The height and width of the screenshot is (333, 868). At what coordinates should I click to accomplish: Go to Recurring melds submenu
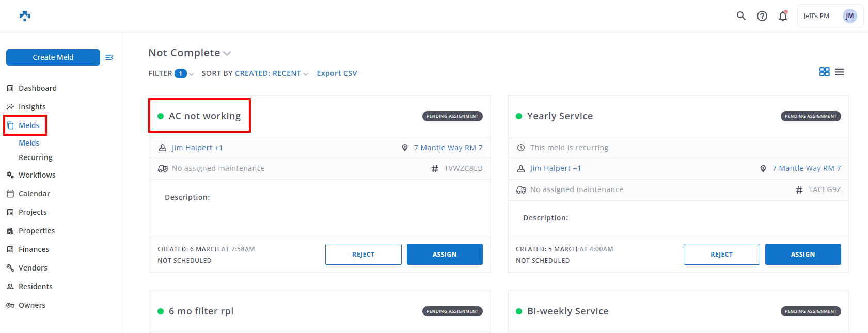(x=36, y=157)
